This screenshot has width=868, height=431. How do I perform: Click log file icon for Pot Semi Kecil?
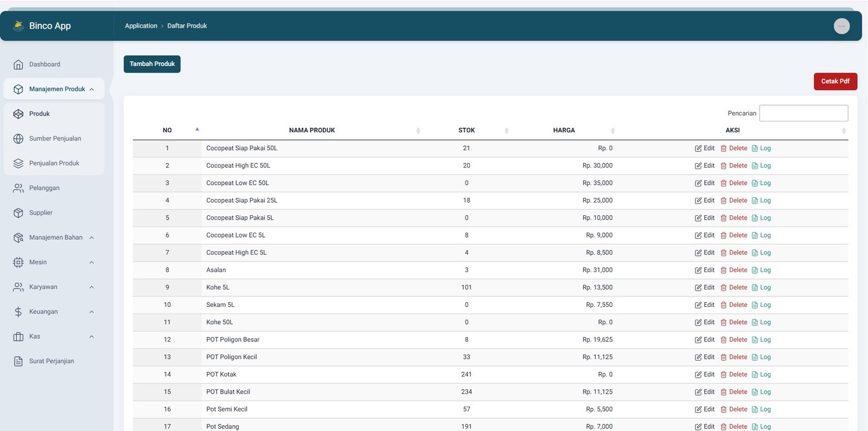[x=755, y=409]
